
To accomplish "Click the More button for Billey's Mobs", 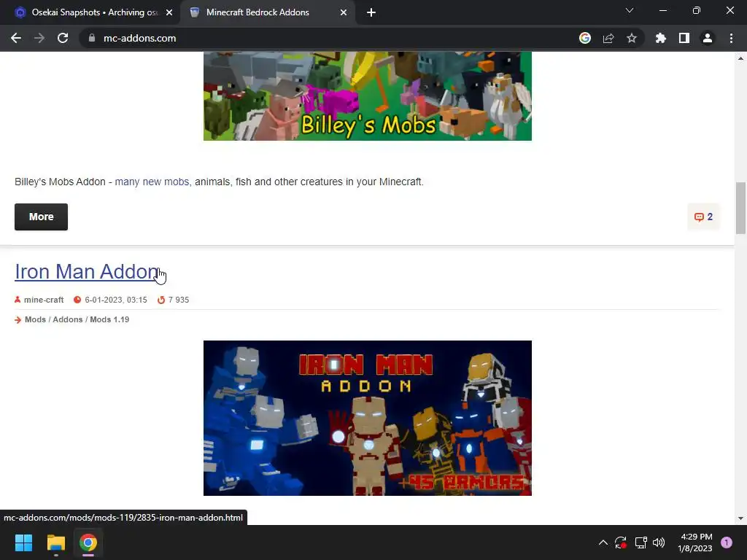I will [x=41, y=217].
